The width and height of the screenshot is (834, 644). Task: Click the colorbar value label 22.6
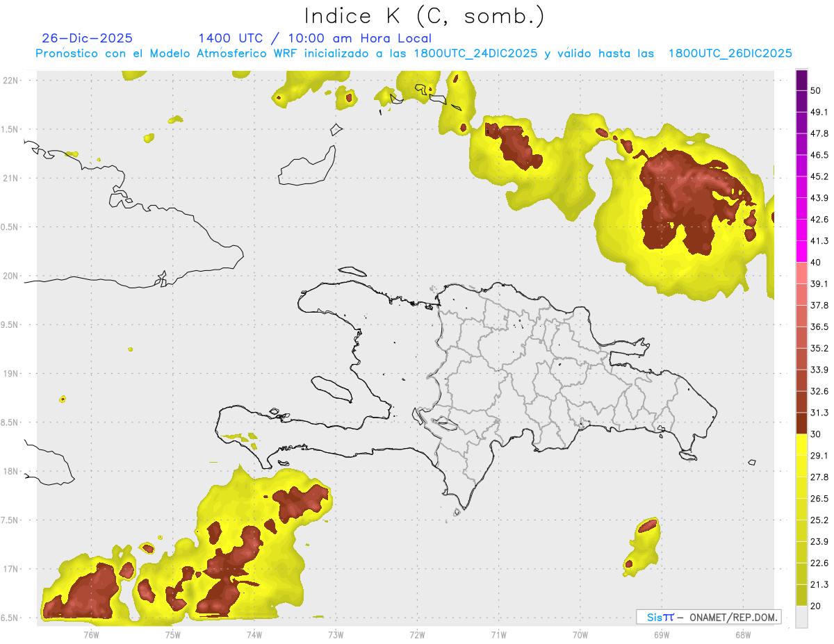(x=819, y=563)
